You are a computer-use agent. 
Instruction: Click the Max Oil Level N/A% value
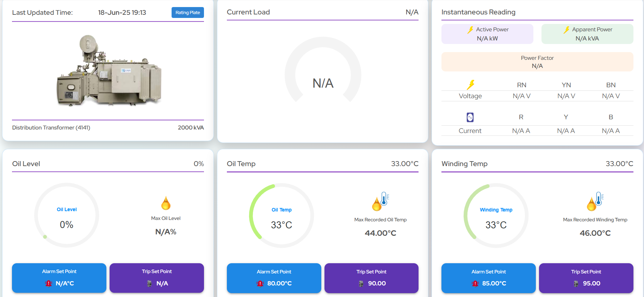(166, 232)
